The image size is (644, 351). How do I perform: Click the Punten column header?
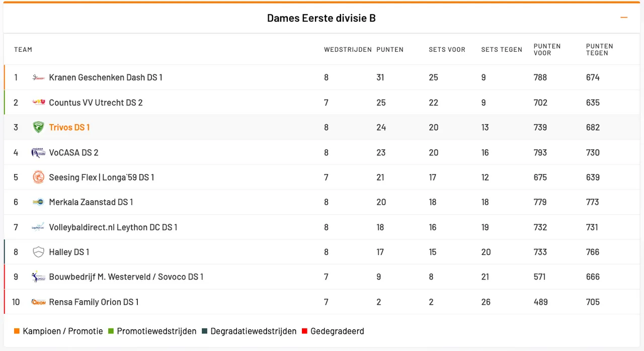[390, 49]
